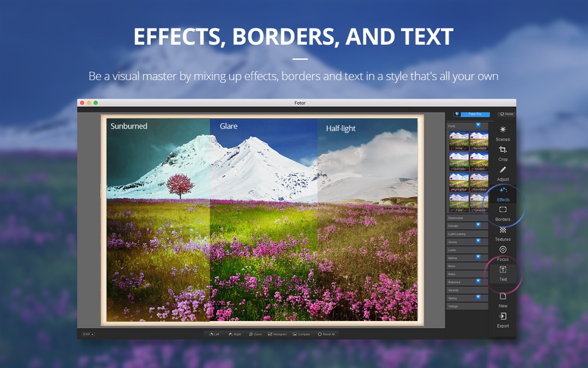Expand the Filmatic effects category
588x368 pixels.
467,226
